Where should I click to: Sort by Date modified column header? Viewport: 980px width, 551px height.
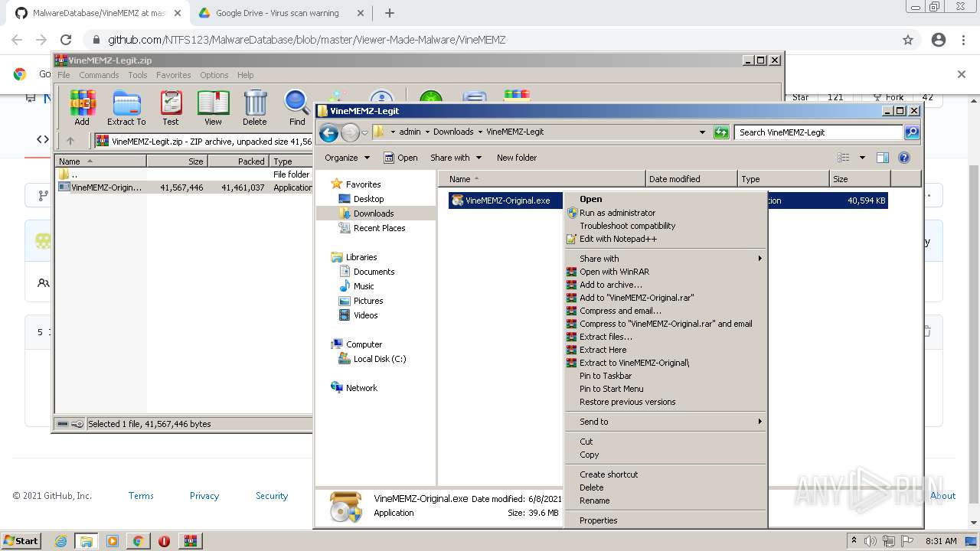point(691,179)
